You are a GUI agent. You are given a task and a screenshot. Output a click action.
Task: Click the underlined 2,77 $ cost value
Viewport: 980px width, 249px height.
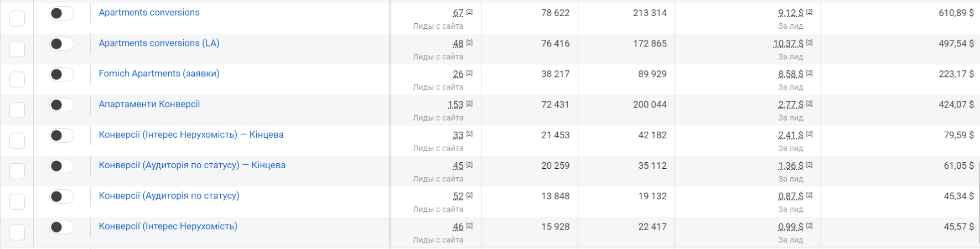pos(790,105)
